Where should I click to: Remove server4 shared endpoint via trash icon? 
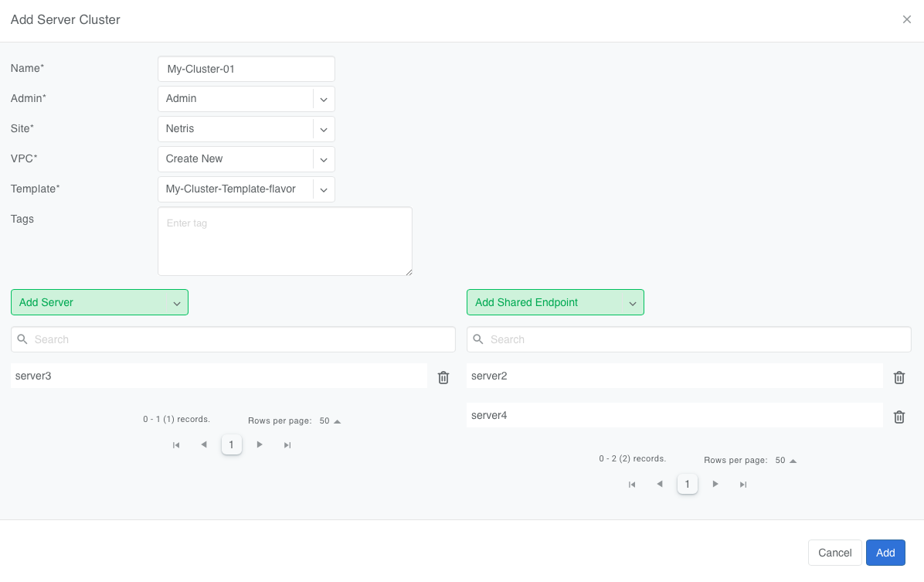[899, 417]
